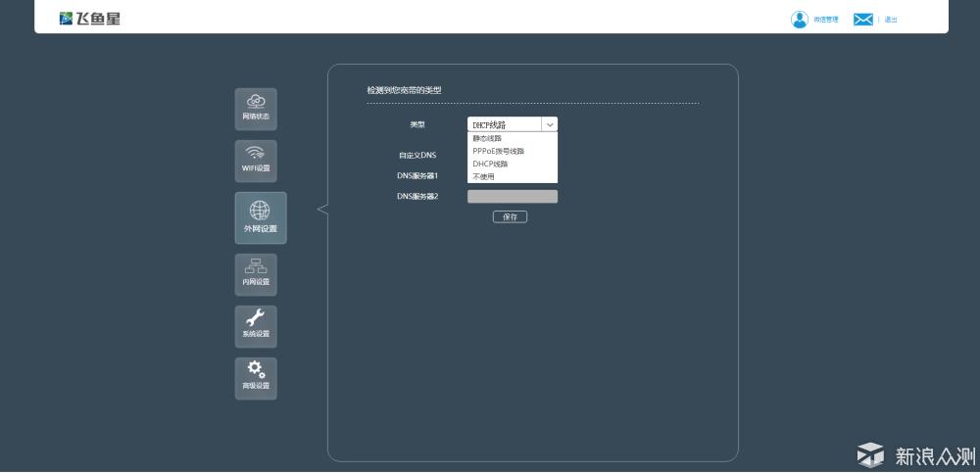Click the 保存 save button
The height and width of the screenshot is (473, 980).
[x=510, y=216]
